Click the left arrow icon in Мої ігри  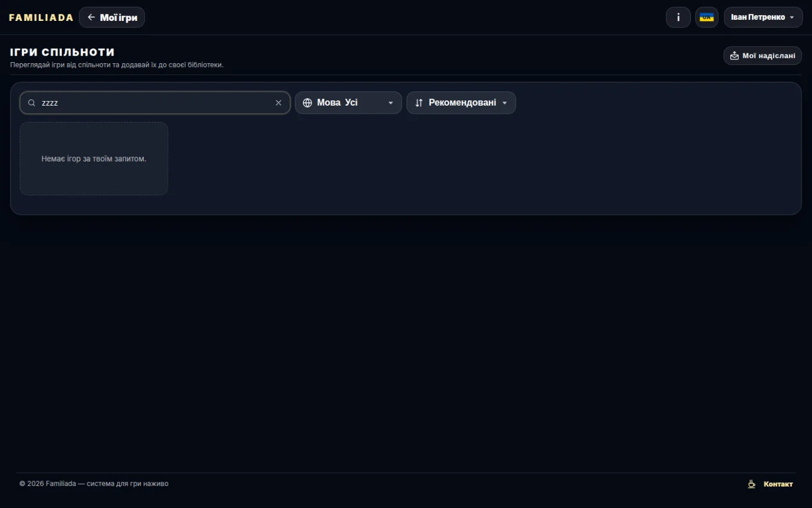(91, 17)
